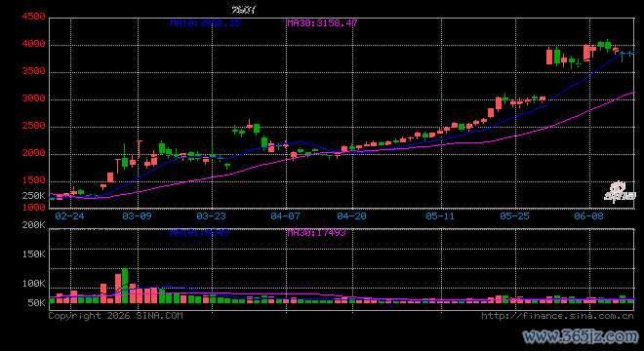
Task: Select the 200K volume axis label
Action: (34, 225)
